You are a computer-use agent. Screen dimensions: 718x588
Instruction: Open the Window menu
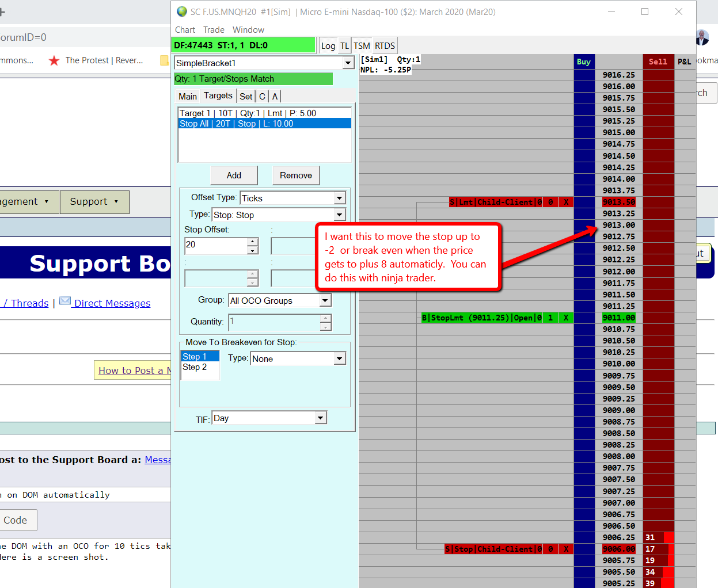248,30
